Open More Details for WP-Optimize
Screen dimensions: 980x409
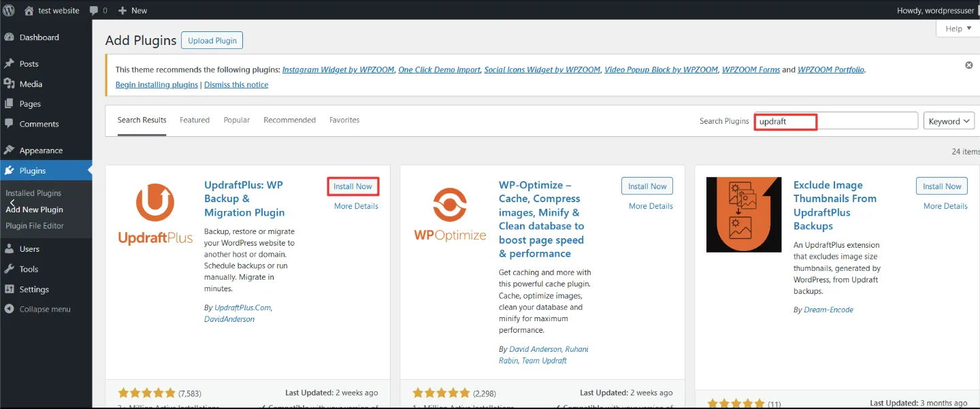651,206
